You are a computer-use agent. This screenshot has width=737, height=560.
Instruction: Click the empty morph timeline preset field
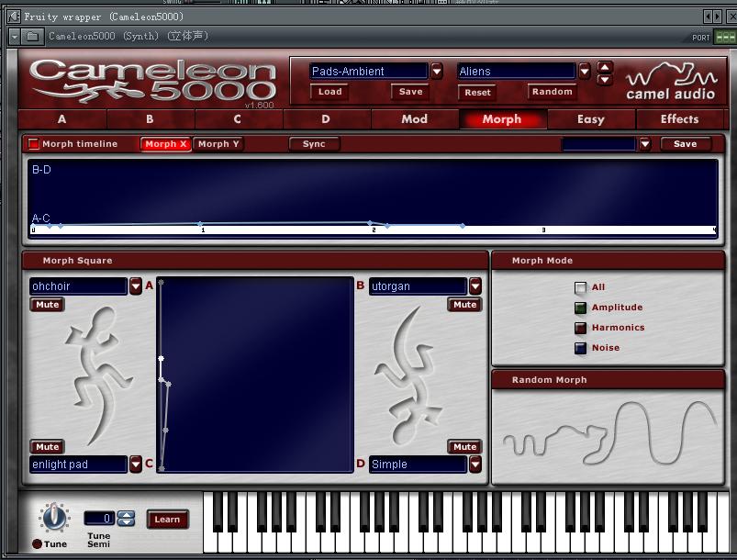[598, 144]
